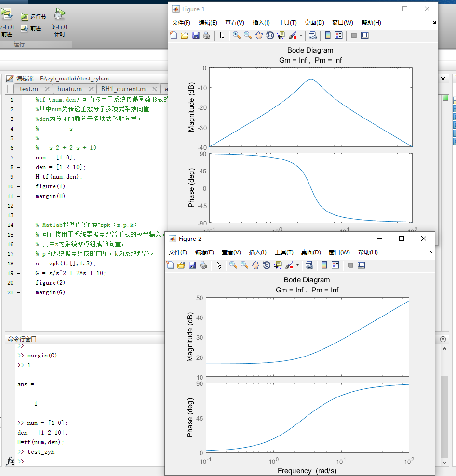456x476 pixels.
Task: Dock Figure 2 using corner arrow
Action: point(431,252)
